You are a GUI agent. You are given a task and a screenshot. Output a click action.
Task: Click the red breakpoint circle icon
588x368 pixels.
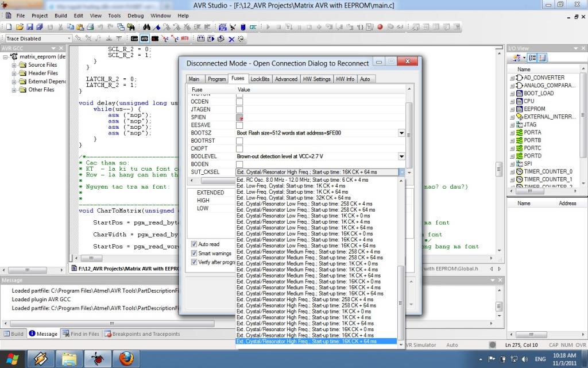click(380, 27)
